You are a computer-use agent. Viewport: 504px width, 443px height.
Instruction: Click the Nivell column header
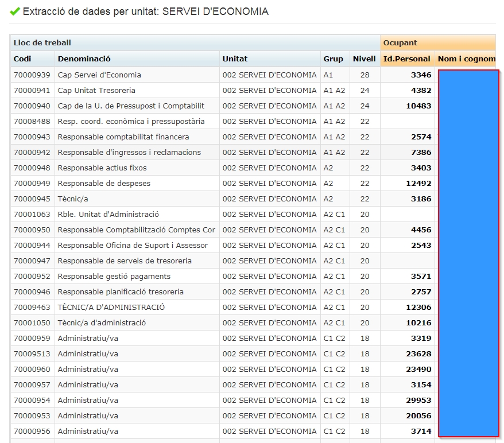pos(364,59)
